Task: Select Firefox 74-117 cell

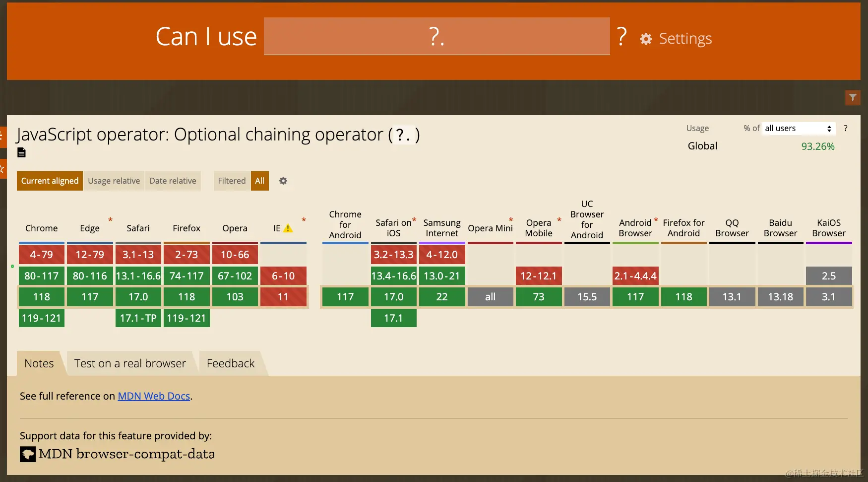Action: (x=186, y=276)
